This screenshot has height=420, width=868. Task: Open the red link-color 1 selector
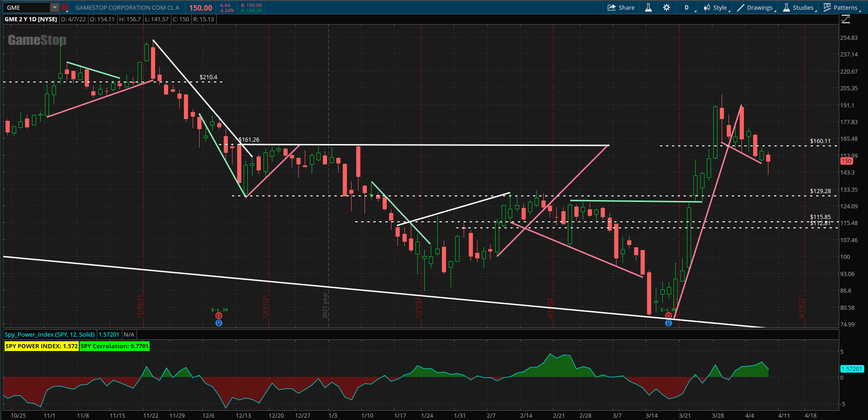pos(65,7)
